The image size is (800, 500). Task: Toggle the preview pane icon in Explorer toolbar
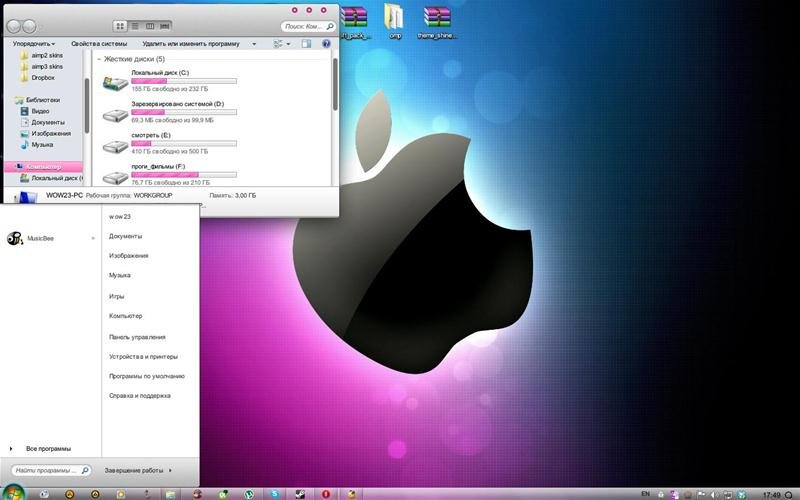(306, 44)
